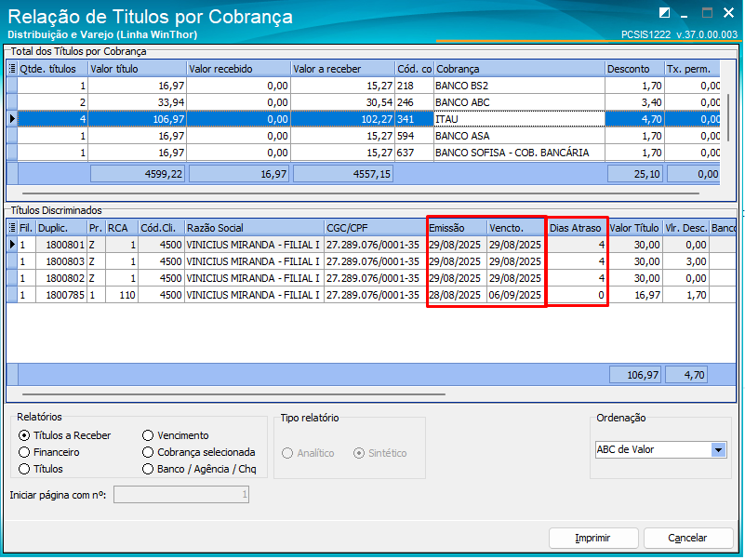Click the 106,97 total in lower grid footer

coord(636,375)
